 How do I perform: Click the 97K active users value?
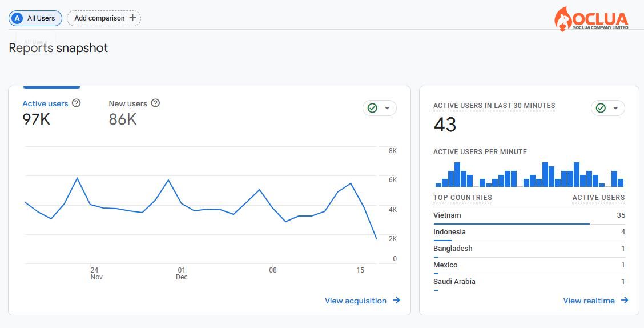click(x=36, y=119)
